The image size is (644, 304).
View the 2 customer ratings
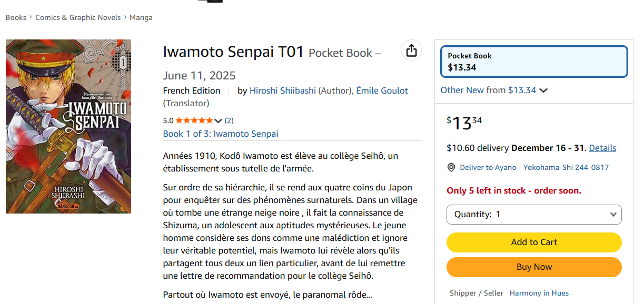point(229,120)
